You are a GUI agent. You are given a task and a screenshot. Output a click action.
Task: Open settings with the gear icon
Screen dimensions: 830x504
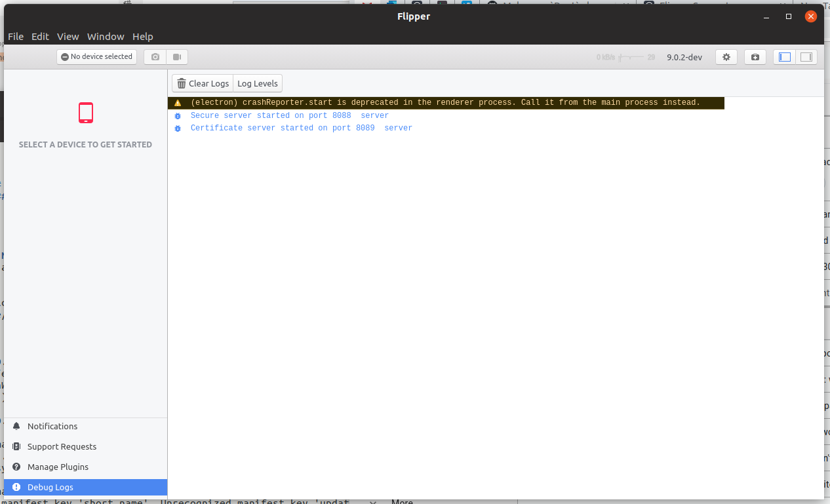tap(726, 57)
